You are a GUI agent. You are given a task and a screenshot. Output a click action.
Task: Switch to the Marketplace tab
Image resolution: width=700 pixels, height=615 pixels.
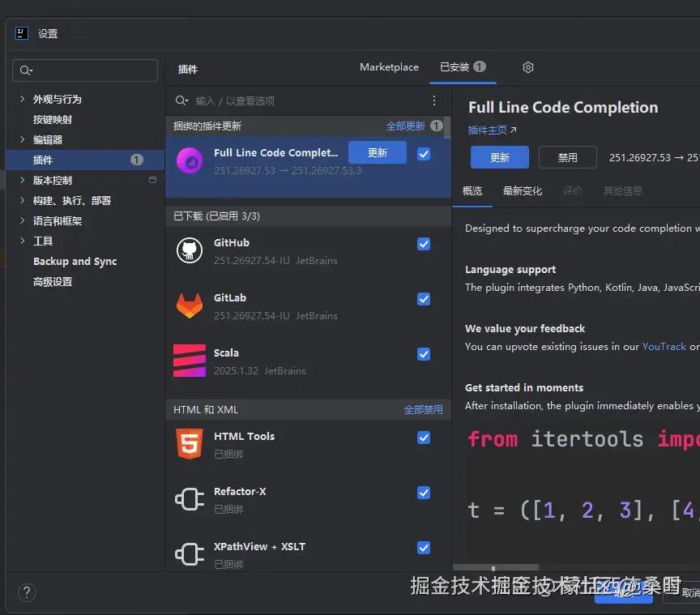(x=389, y=67)
